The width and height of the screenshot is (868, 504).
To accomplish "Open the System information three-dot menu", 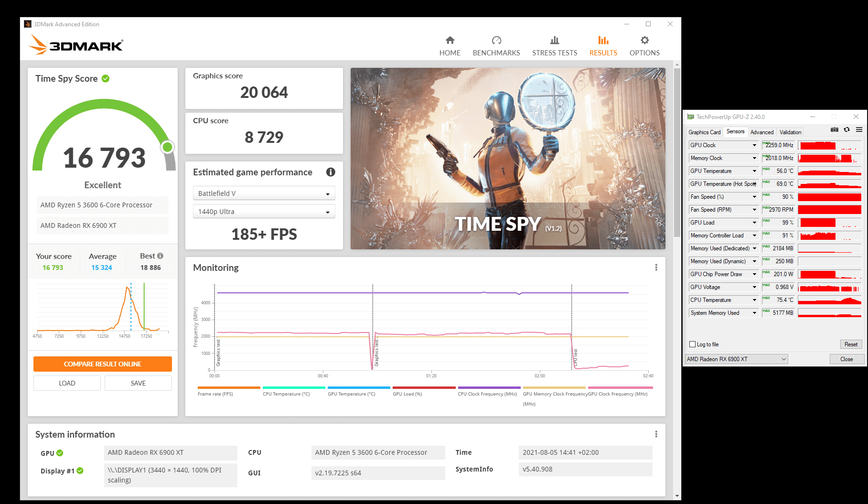I will 656,434.
